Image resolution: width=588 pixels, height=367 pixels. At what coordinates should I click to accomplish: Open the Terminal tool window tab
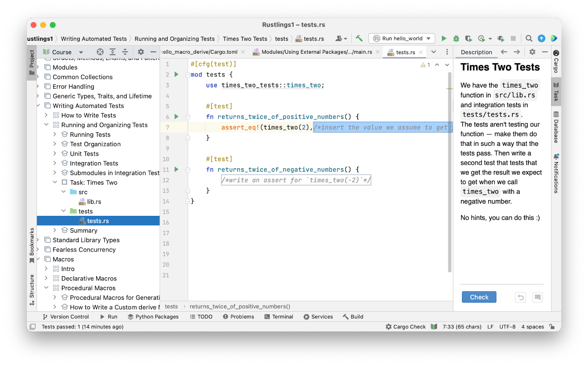(279, 317)
